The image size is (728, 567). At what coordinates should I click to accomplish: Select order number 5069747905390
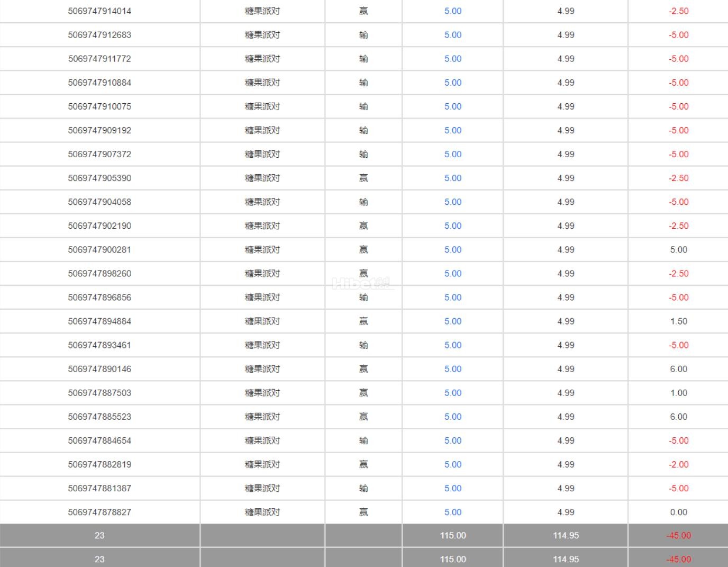(x=99, y=178)
